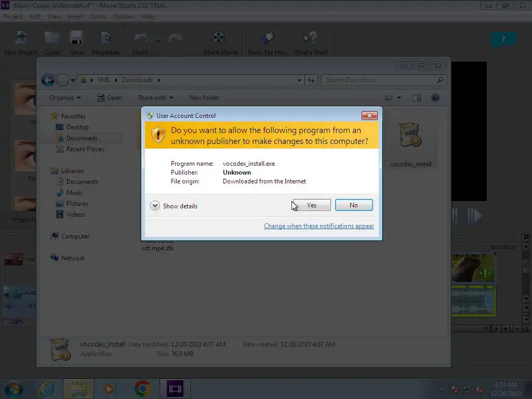Image resolution: width=532 pixels, height=399 pixels.
Task: Click the blue question mark bubble
Action: pyautogui.click(x=503, y=39)
